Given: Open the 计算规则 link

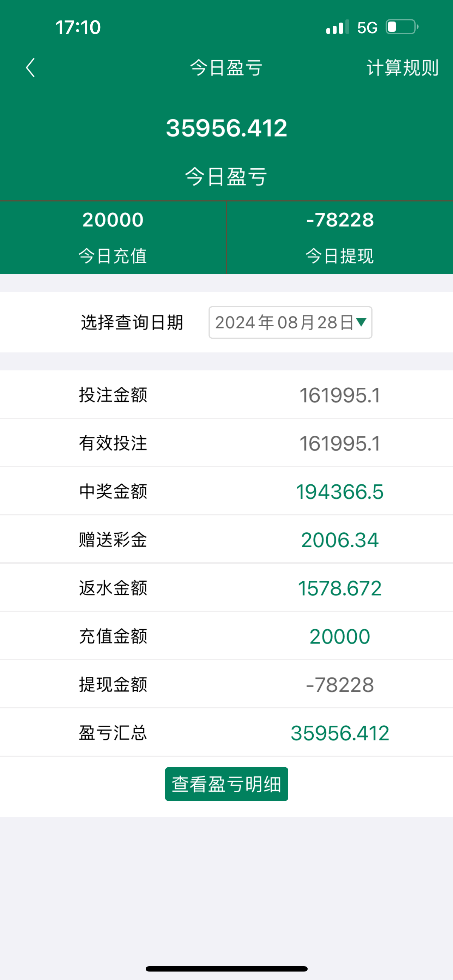Looking at the screenshot, I should (x=402, y=68).
